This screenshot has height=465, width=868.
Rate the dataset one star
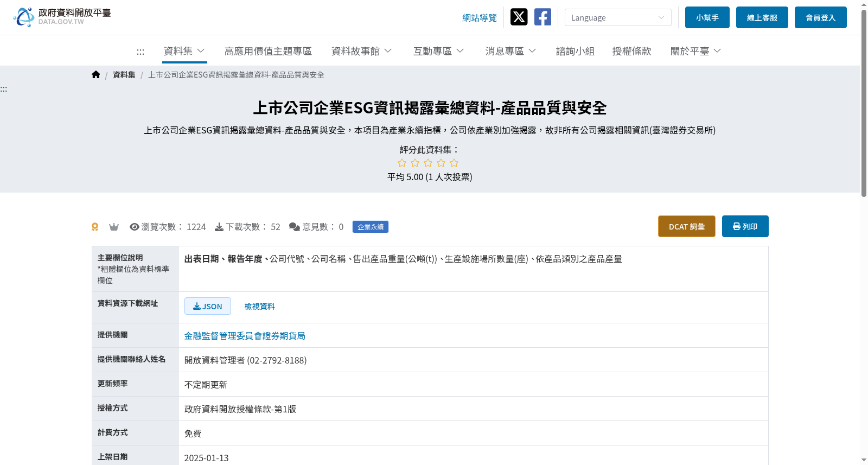pos(402,163)
